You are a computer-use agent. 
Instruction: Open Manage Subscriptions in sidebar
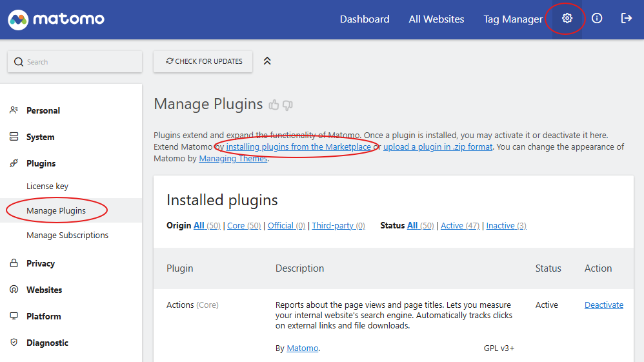pos(67,235)
